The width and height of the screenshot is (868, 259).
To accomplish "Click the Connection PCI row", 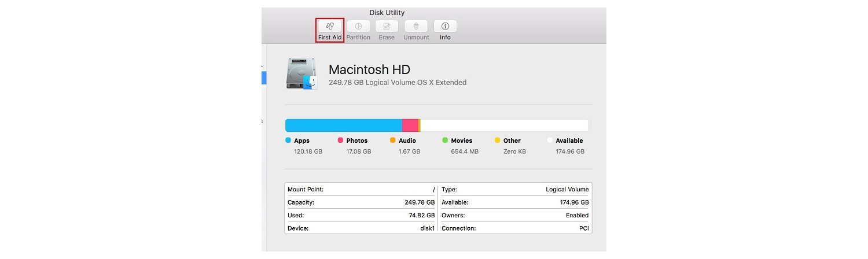I will [515, 228].
